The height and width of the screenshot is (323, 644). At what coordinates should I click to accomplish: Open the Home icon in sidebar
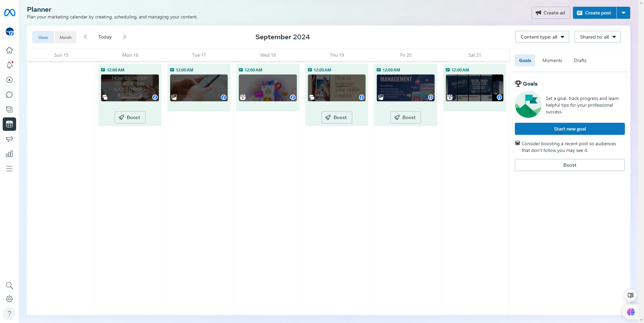(9, 50)
